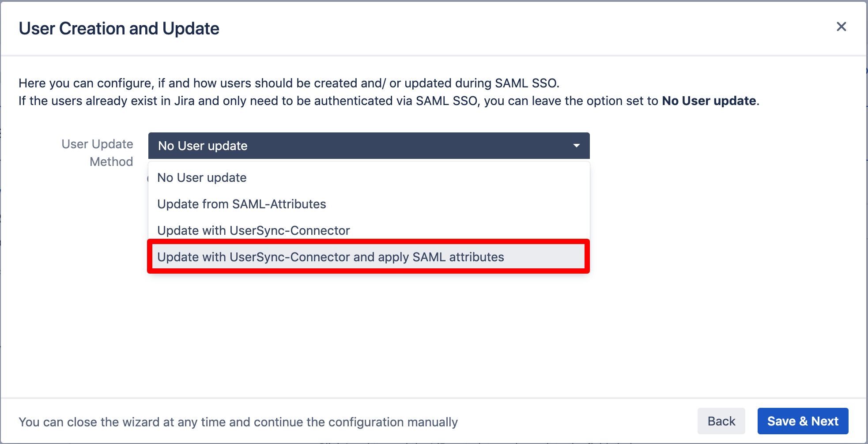This screenshot has height=444, width=868.
Task: Click the word "Jira" in the description
Action: tap(184, 101)
